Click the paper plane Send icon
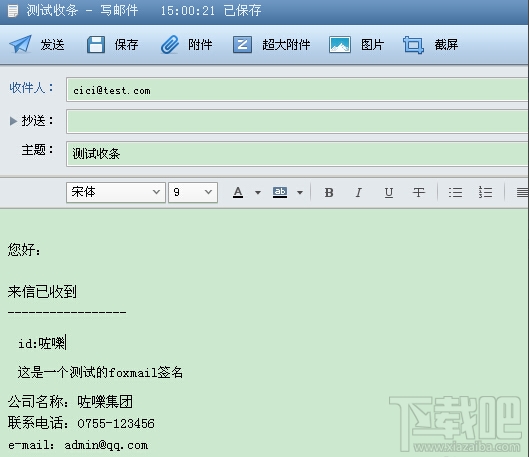This screenshot has height=457, width=529. 20,45
